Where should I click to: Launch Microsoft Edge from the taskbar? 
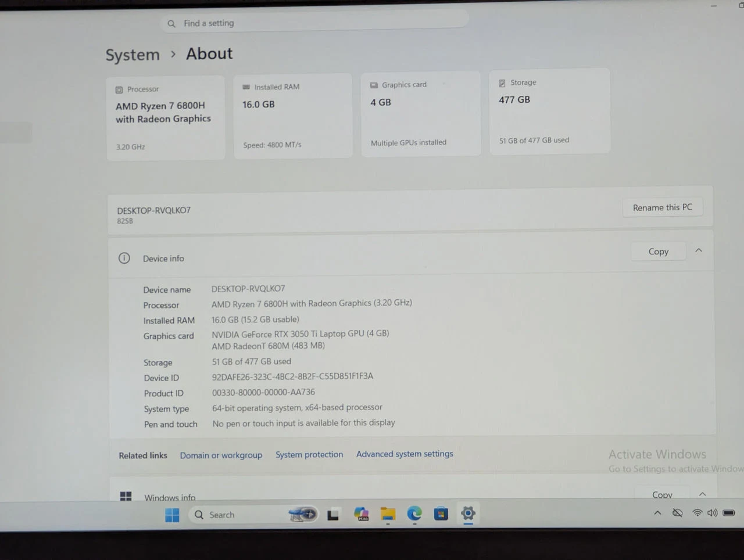coord(414,514)
